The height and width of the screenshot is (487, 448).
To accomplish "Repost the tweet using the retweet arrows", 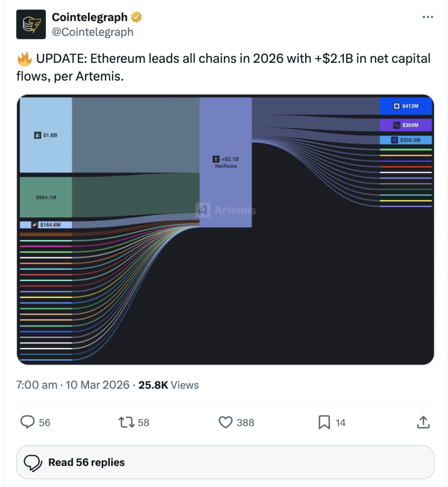I will point(126,422).
